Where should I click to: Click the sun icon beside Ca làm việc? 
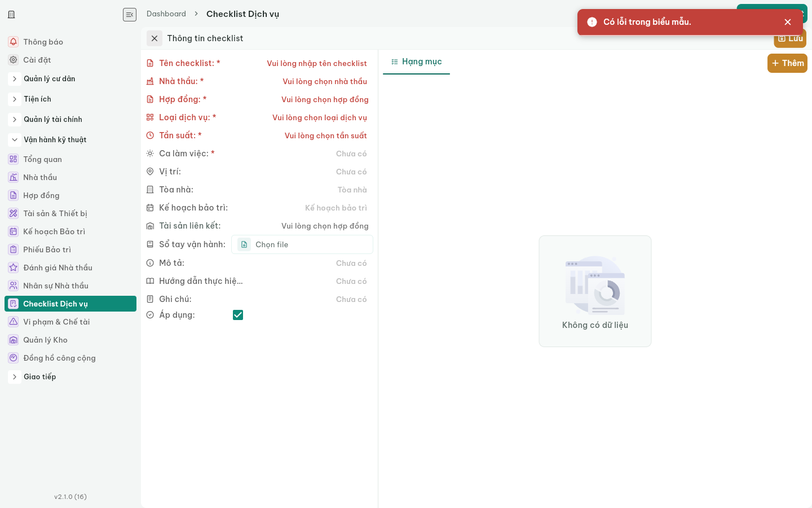pos(150,154)
